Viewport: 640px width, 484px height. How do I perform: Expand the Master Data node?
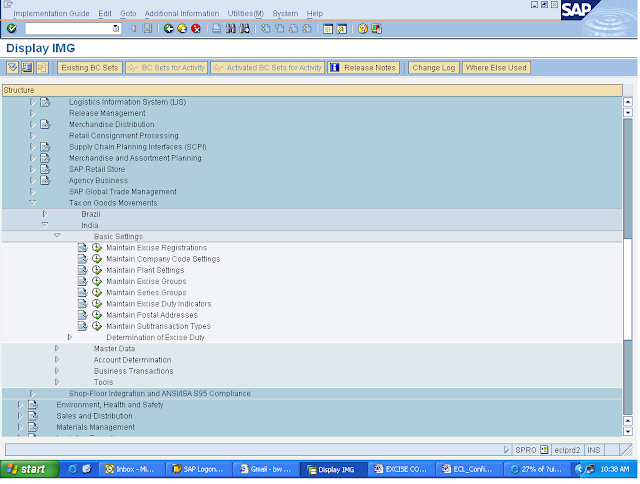57,349
